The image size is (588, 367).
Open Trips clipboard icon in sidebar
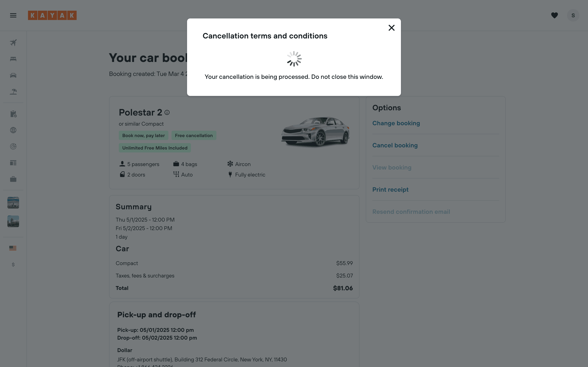pos(13,114)
